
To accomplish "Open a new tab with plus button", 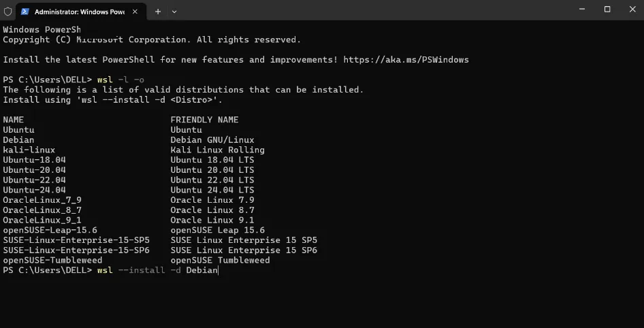I will pos(158,12).
